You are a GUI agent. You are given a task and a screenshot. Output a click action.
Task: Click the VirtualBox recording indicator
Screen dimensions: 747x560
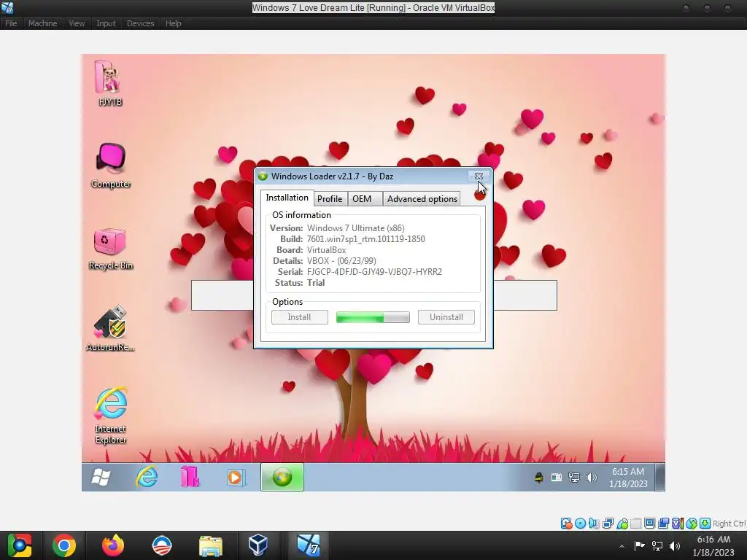[663, 524]
